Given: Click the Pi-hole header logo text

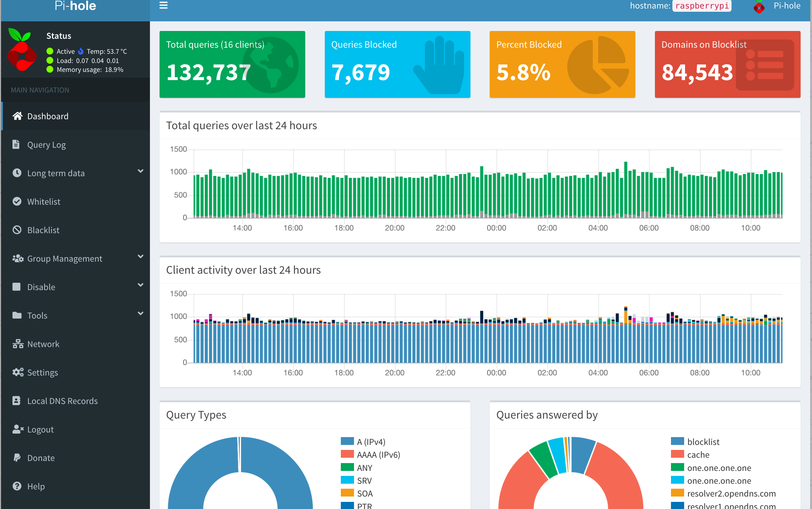Looking at the screenshot, I should (76, 6).
